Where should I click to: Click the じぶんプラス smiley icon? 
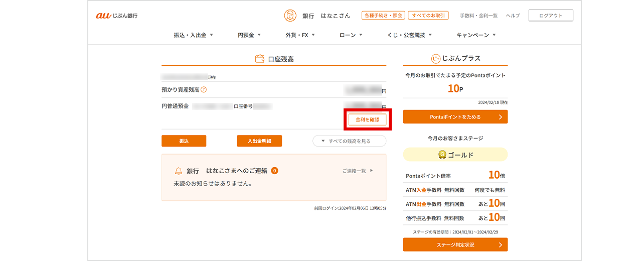click(x=436, y=59)
